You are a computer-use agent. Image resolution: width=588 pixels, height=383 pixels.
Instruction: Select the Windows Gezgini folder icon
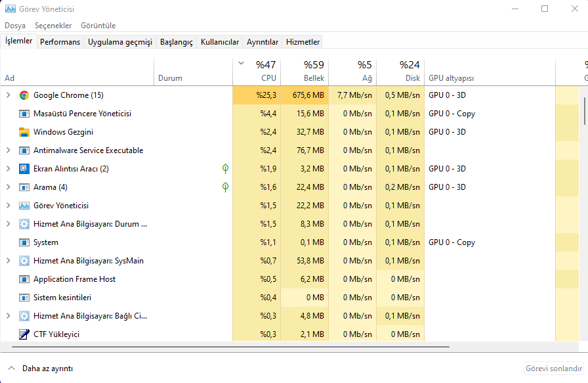tap(24, 132)
